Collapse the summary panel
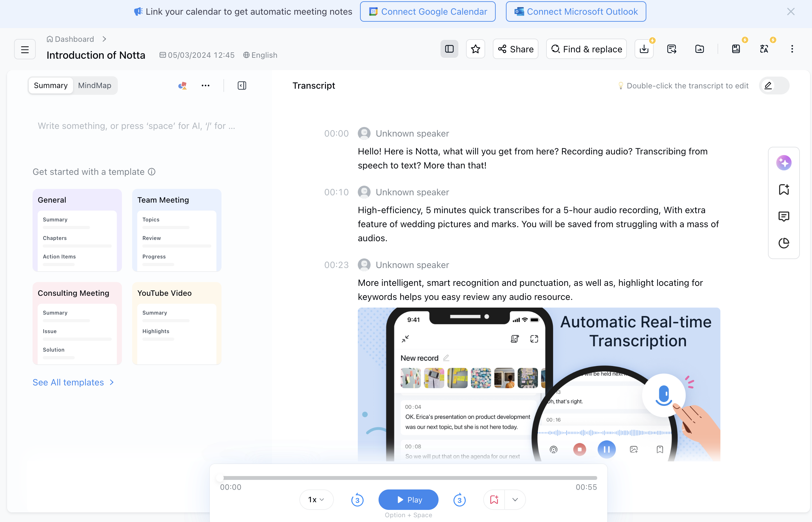 coord(242,86)
